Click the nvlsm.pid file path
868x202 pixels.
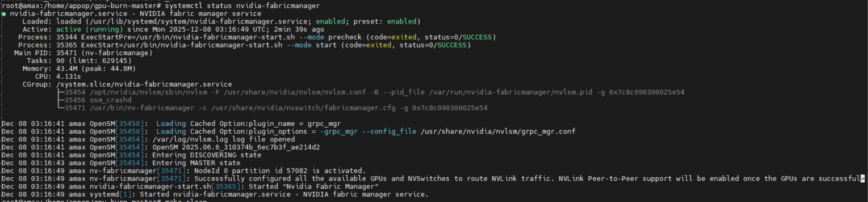510,92
